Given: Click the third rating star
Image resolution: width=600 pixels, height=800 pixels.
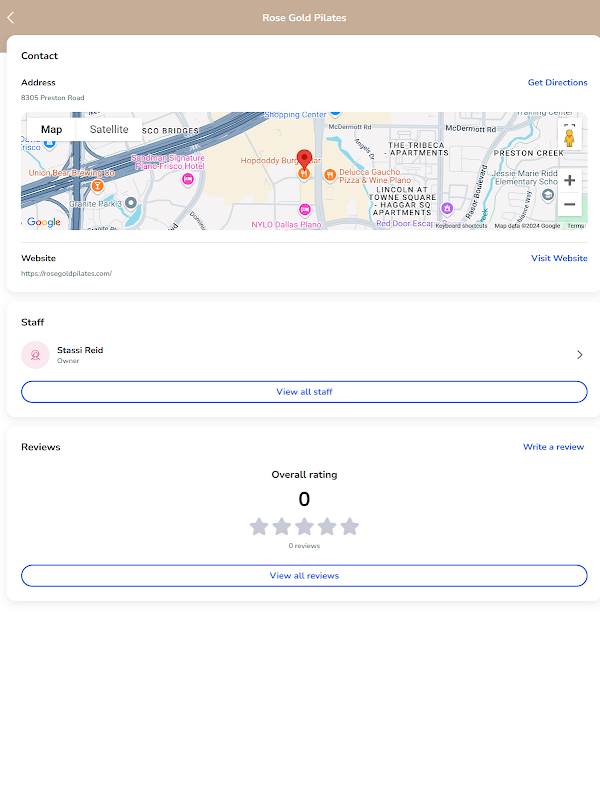Looking at the screenshot, I should click(304, 526).
